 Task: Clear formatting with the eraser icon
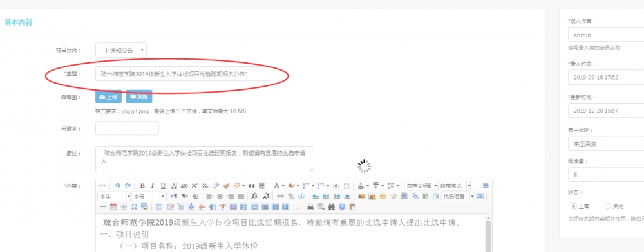coord(216,186)
